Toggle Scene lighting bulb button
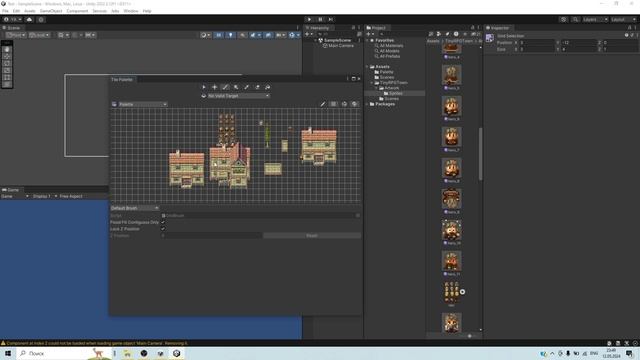 pyautogui.click(x=231, y=35)
